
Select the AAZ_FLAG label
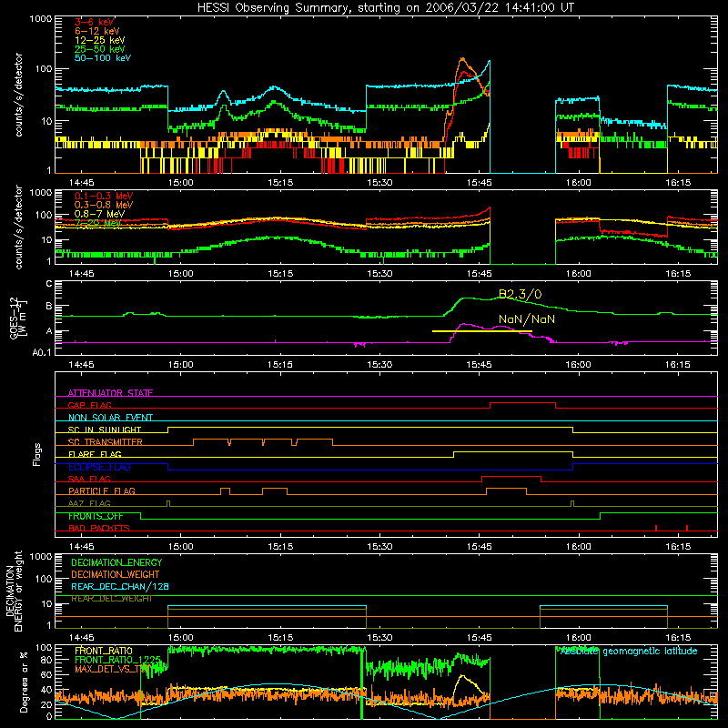[89, 503]
